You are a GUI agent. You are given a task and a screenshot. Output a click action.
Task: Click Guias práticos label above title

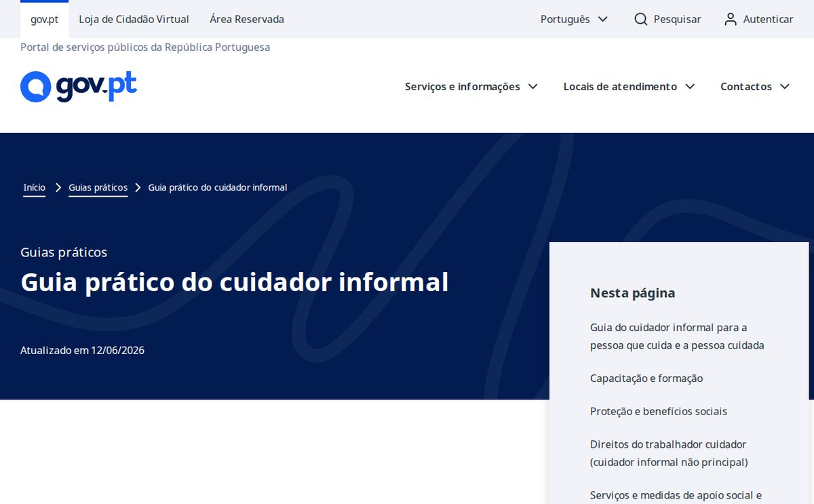(64, 252)
